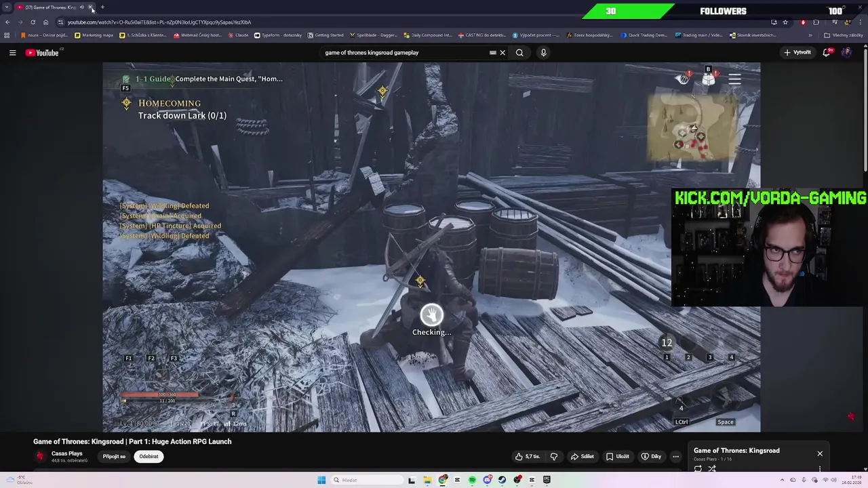Click the taskbar Hledat search box
This screenshot has height=488, width=868.
click(367, 480)
